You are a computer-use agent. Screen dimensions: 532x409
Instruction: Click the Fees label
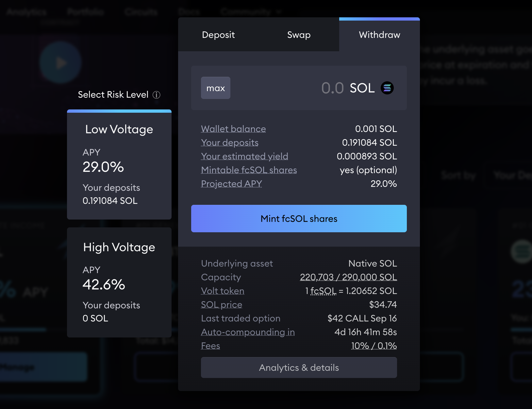pos(210,346)
